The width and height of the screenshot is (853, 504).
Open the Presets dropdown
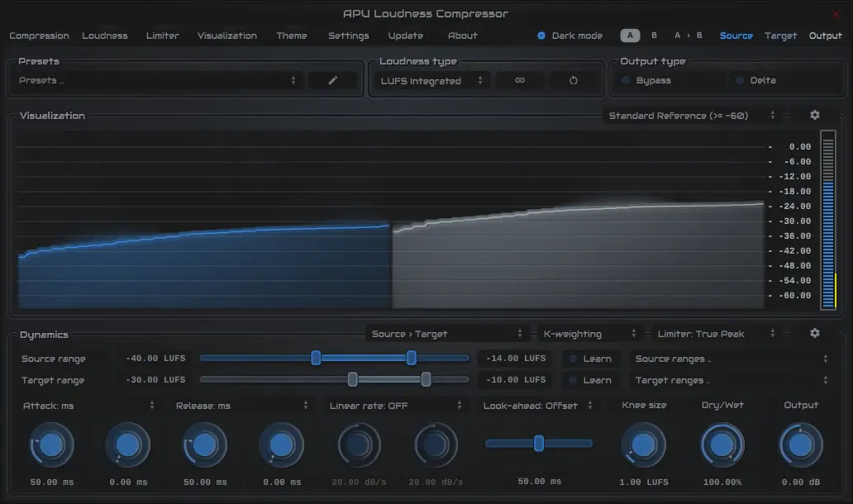pyautogui.click(x=157, y=80)
